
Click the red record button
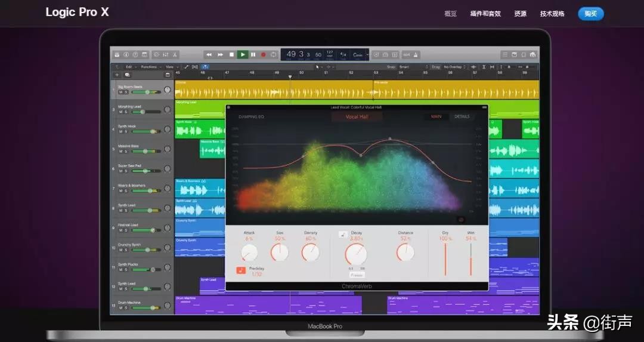[x=264, y=55]
